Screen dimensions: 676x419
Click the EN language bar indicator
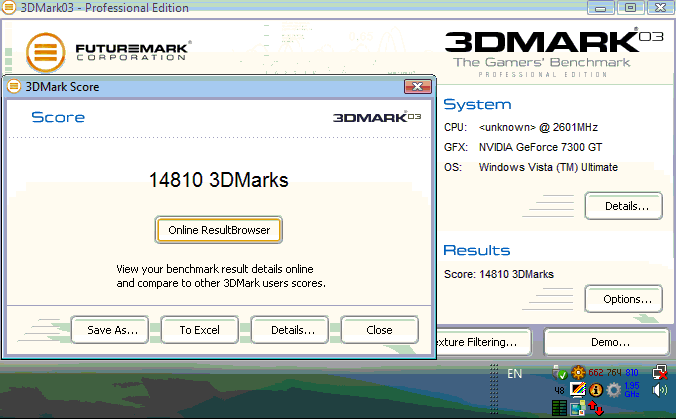click(x=514, y=374)
